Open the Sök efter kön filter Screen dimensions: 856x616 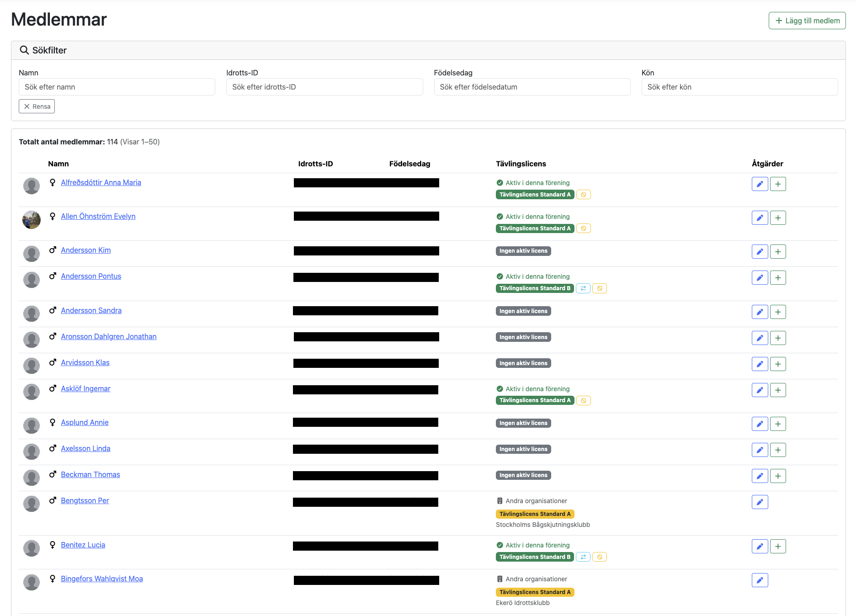(x=739, y=87)
